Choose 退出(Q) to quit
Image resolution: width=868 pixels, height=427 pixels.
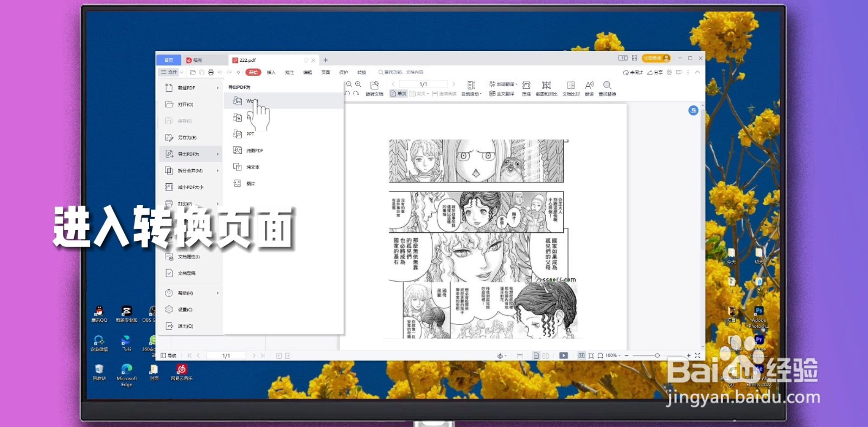pos(191,326)
